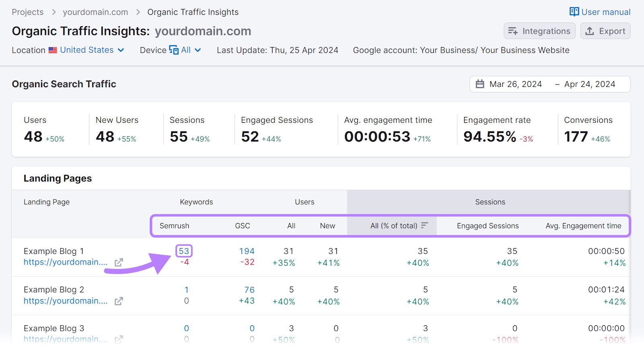Open external link icon for Example Blog 3
This screenshot has height=349, width=644.
click(x=119, y=339)
